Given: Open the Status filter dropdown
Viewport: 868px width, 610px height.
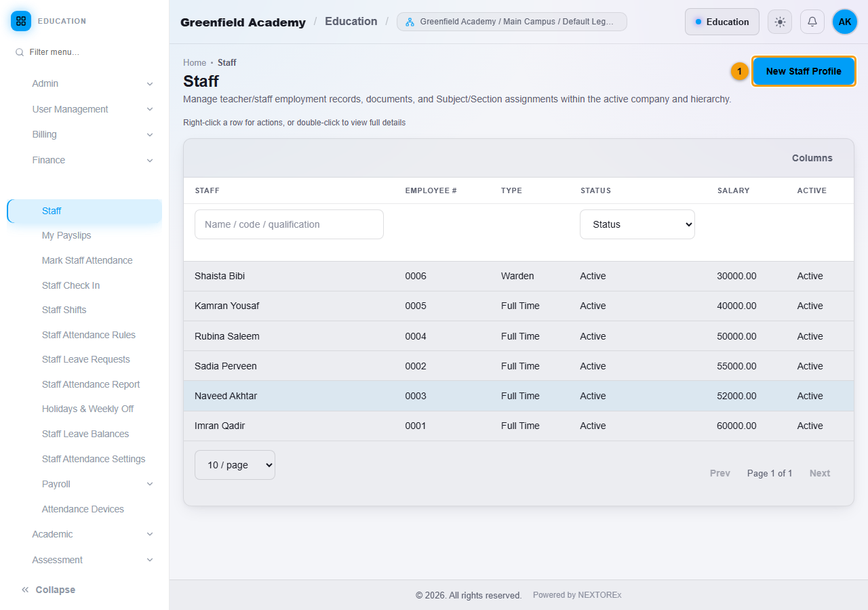Looking at the screenshot, I should (x=637, y=224).
